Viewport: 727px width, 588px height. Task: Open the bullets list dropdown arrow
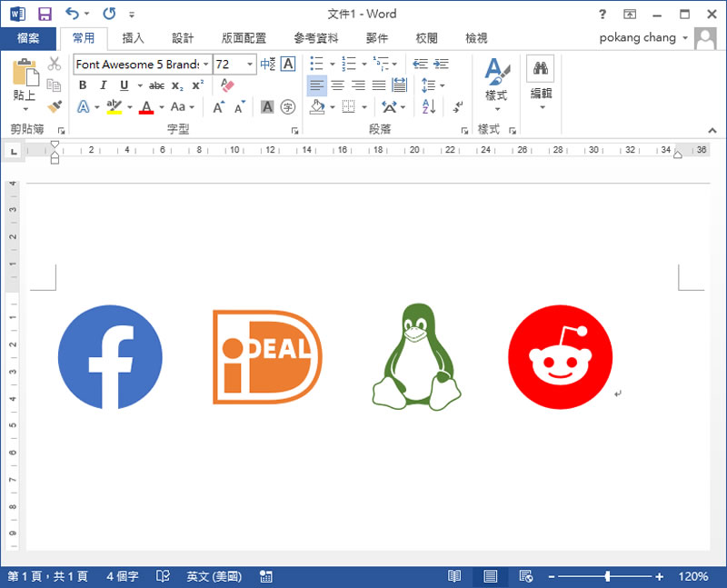pyautogui.click(x=332, y=64)
